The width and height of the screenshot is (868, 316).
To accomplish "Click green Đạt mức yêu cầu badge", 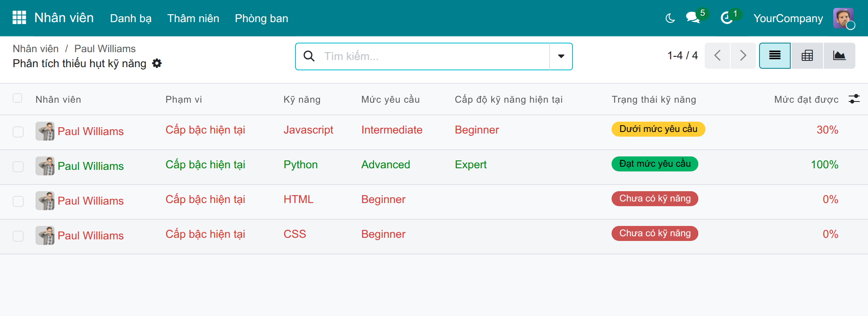I will pyautogui.click(x=655, y=164).
